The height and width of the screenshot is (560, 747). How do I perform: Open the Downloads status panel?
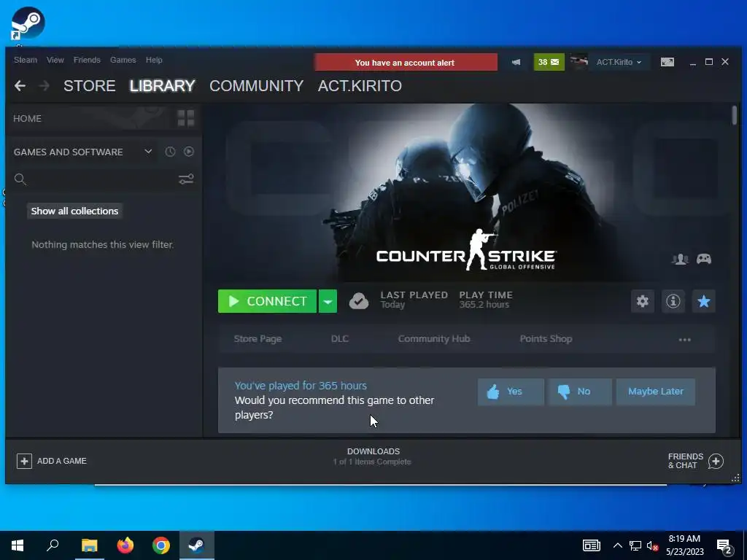coord(373,456)
